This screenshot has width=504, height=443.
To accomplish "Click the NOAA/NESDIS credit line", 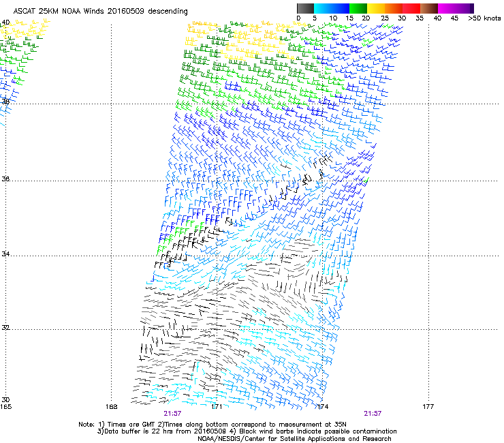I will pos(294,439).
